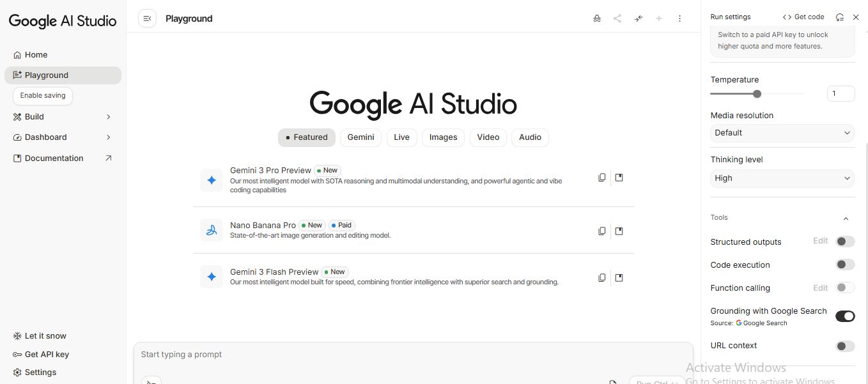Click the sidebar collapse icon beside Playground
This screenshot has width=868, height=384.
coord(147,19)
